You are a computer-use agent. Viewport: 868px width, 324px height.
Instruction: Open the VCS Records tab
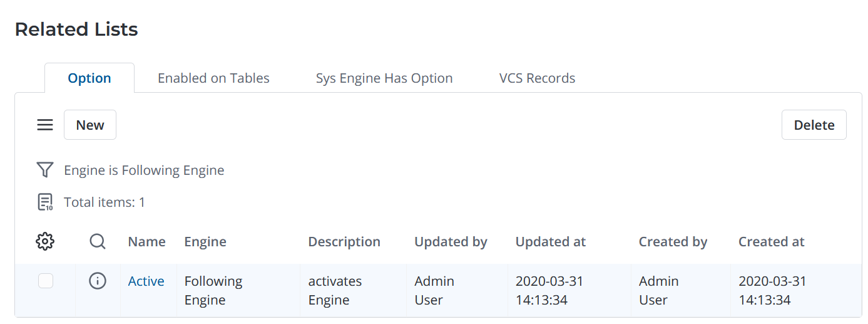tap(537, 78)
